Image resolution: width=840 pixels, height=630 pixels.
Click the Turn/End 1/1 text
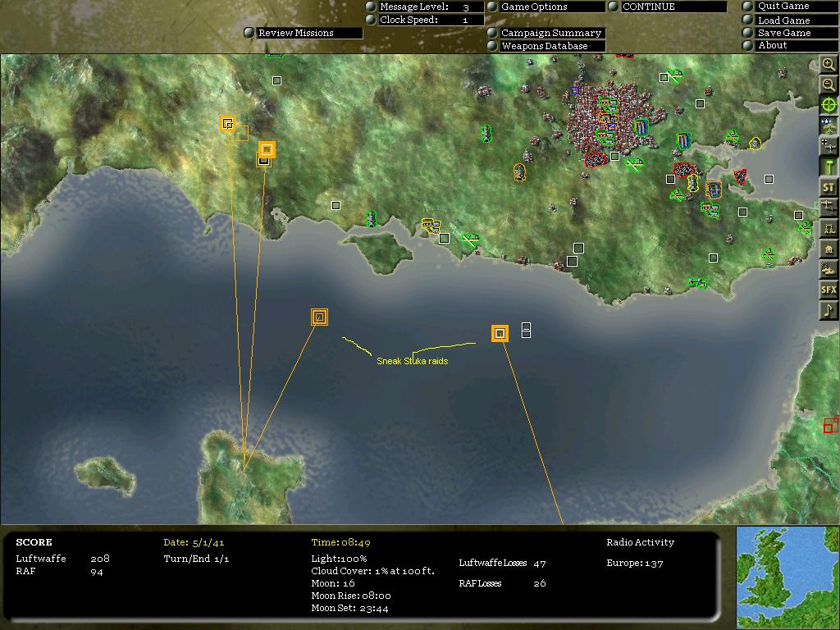tap(196, 559)
